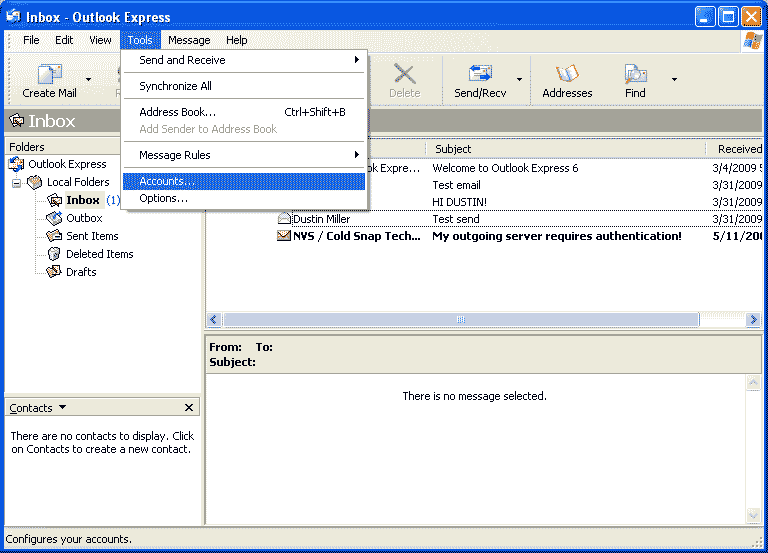Open the Message menu
The width and height of the screenshot is (768, 553).
189,40
